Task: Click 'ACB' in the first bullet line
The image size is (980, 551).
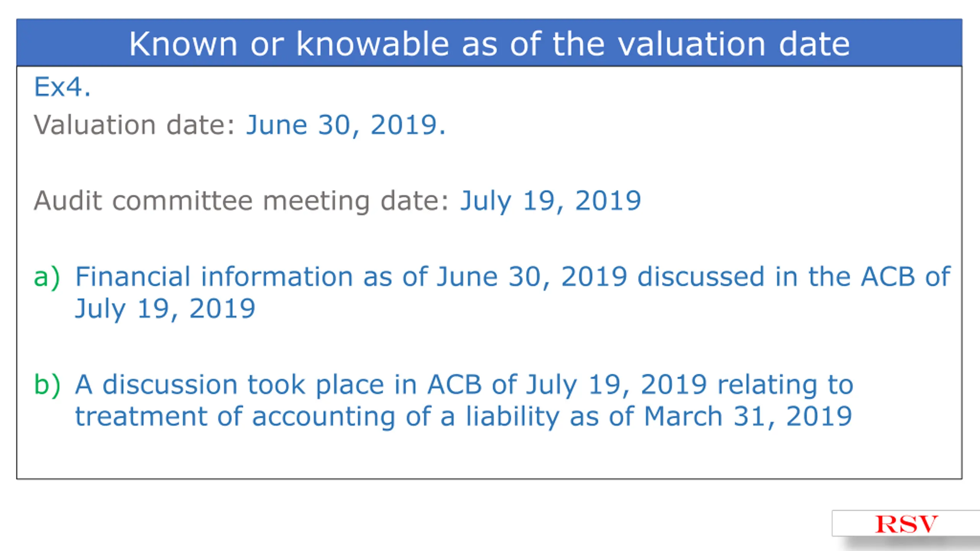Action: (x=888, y=276)
